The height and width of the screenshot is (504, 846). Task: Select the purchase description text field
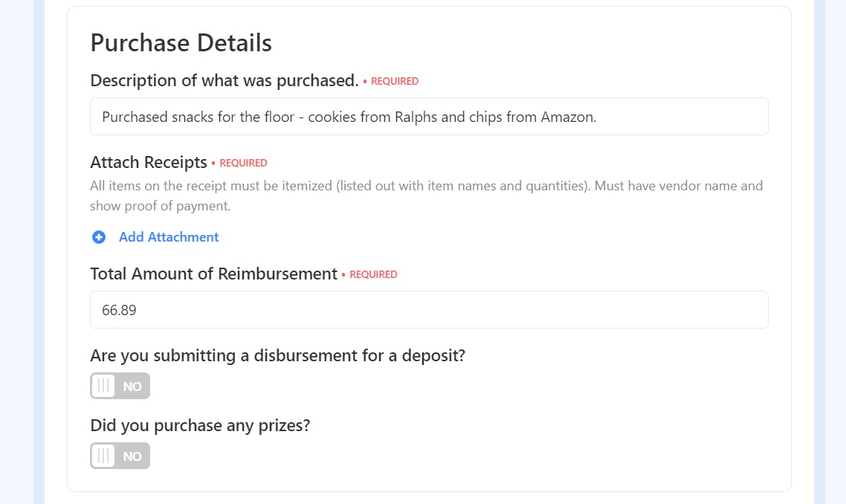point(429,116)
